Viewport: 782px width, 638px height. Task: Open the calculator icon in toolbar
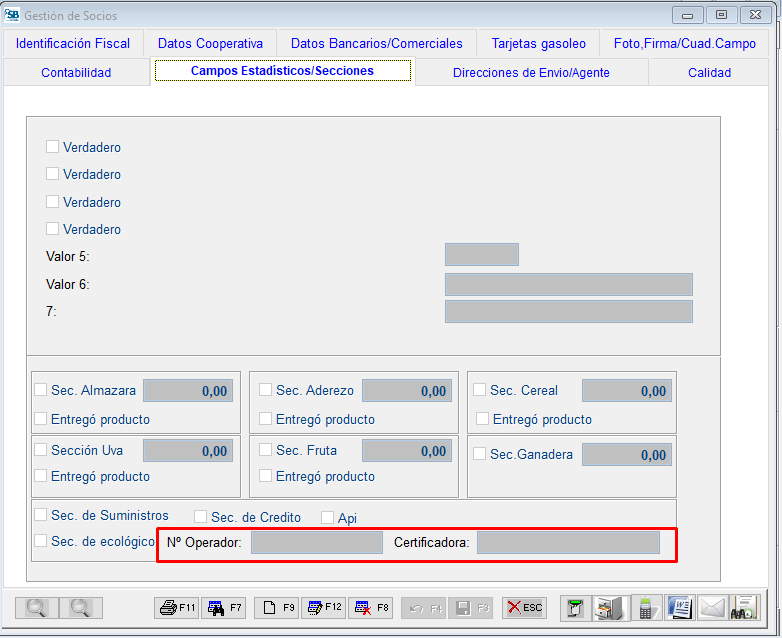(x=646, y=607)
